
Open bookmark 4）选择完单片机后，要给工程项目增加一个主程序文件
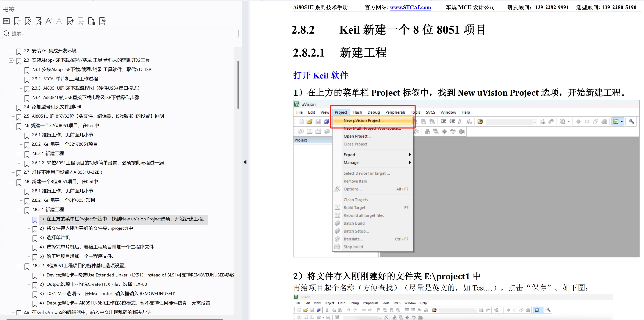click(x=96, y=247)
